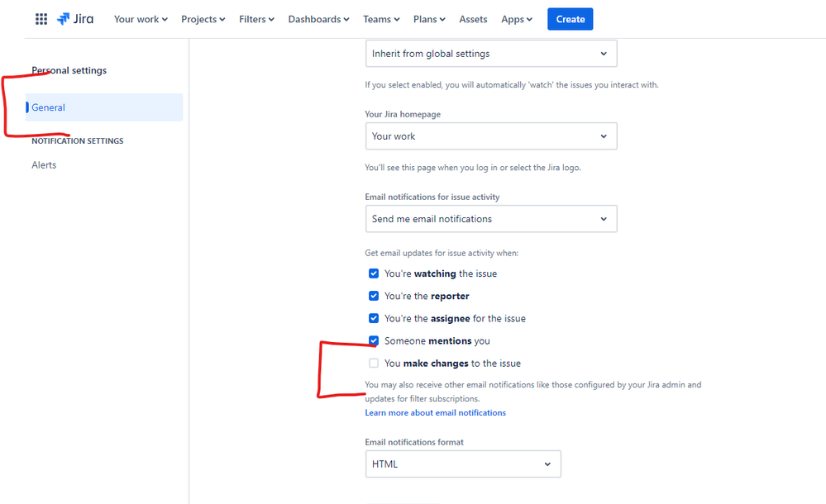Image resolution: width=826 pixels, height=504 pixels.
Task: Select the General settings section
Action: [x=47, y=107]
